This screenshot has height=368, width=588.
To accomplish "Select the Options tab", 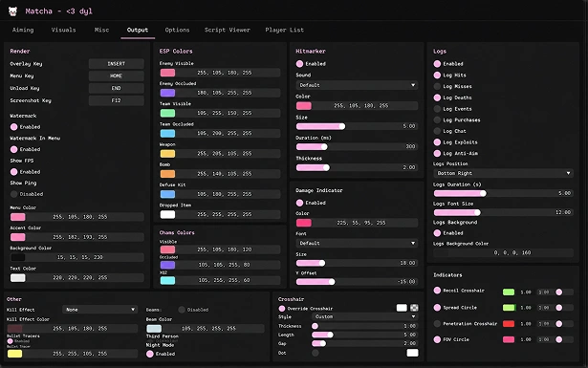I will point(177,30).
